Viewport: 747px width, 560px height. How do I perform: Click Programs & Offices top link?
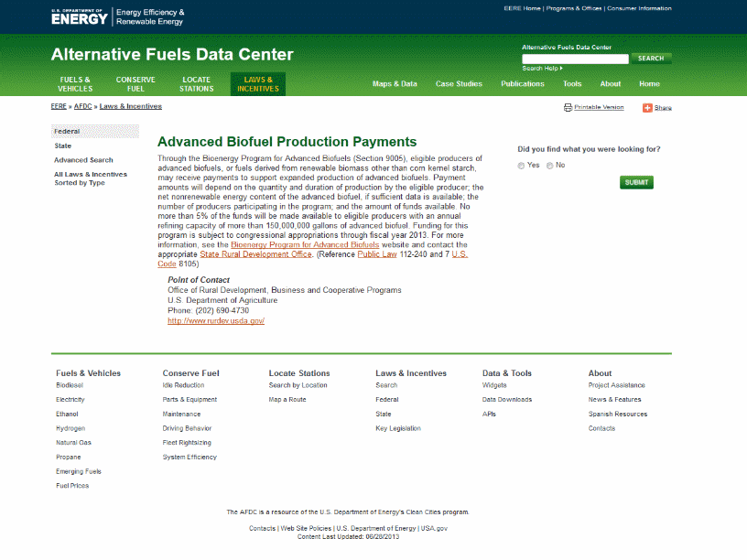[574, 8]
